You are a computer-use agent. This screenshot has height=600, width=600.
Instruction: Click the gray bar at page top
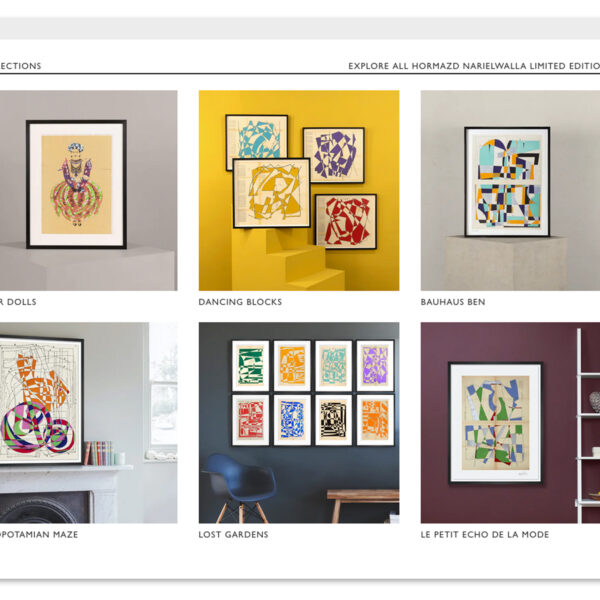[x=300, y=28]
